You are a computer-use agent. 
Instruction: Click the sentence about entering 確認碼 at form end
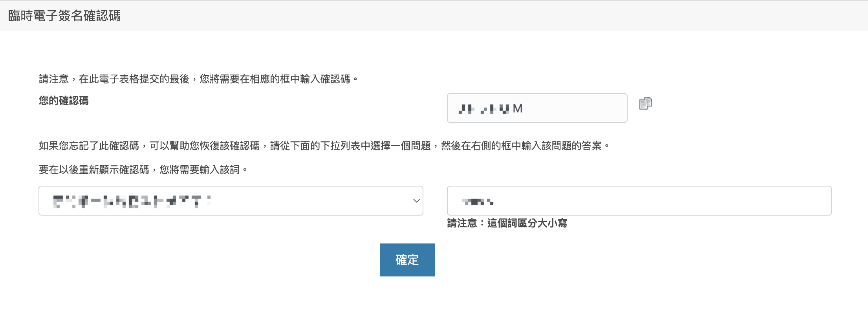pos(199,79)
